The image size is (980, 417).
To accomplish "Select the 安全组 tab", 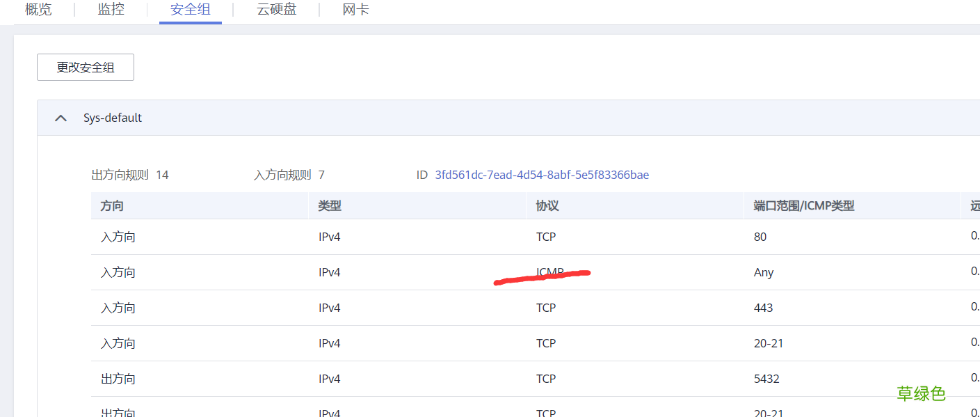I will (x=190, y=9).
